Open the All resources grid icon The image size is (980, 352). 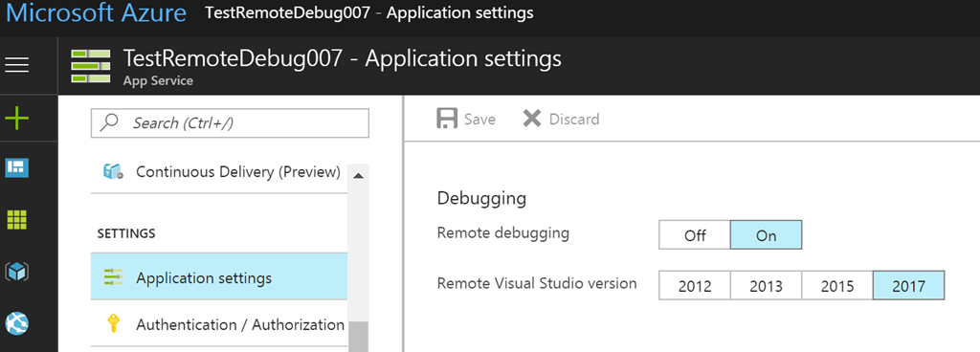click(17, 220)
